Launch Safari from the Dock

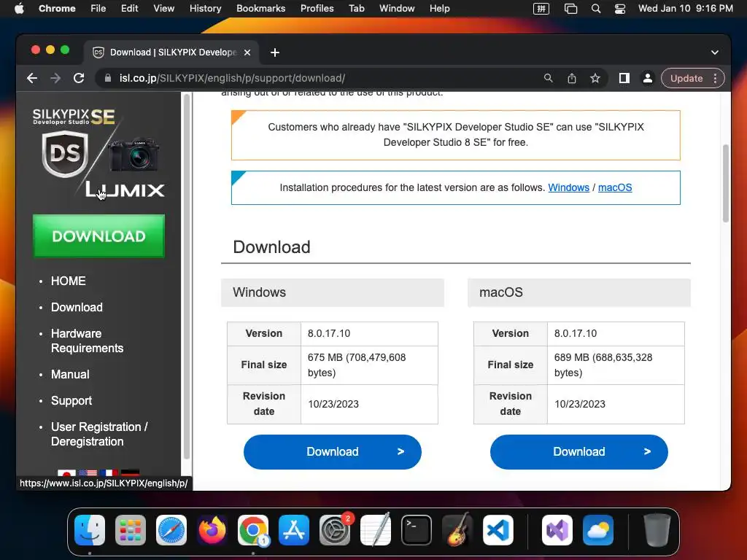pos(171,530)
